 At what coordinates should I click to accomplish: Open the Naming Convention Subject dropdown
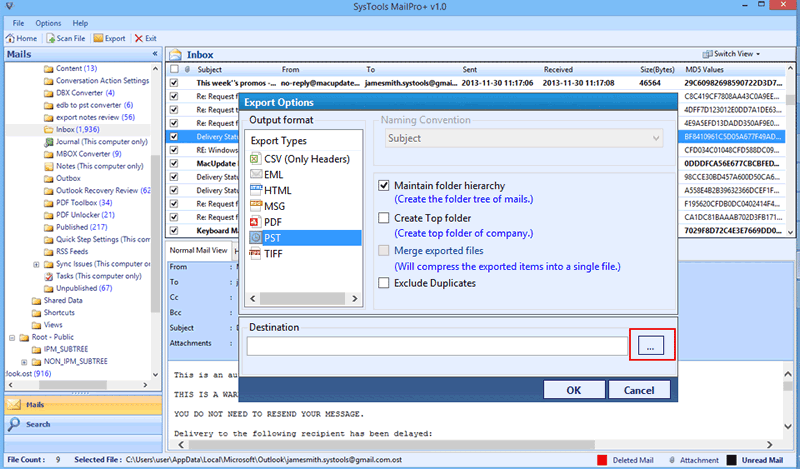click(x=524, y=138)
